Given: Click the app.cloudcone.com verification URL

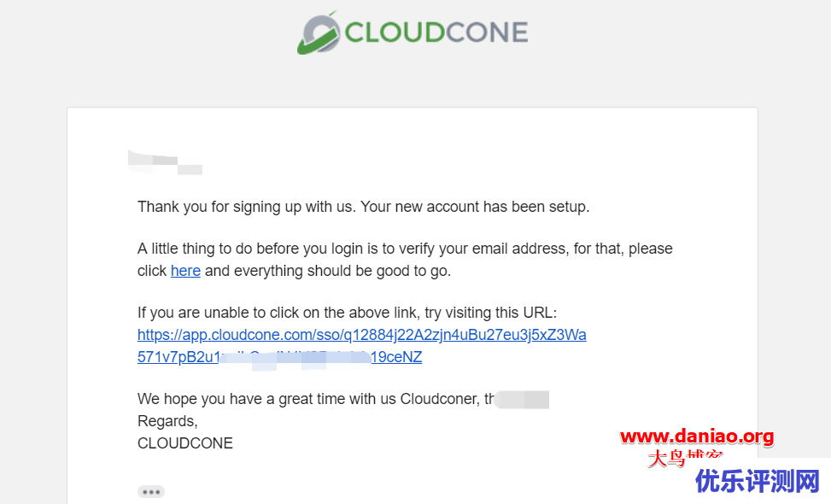Looking at the screenshot, I should tap(361, 334).
